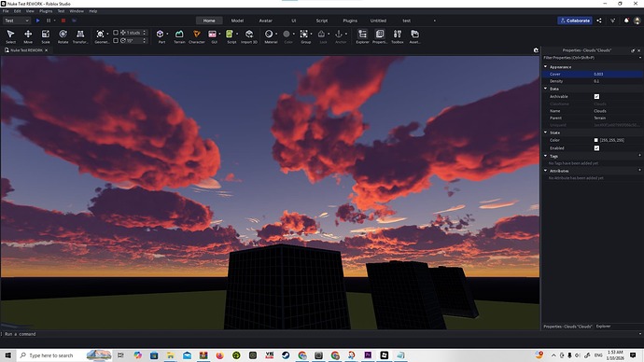Open the Filter Properties dropdown arrow
The width and height of the screenshot is (644, 362).
(x=640, y=58)
